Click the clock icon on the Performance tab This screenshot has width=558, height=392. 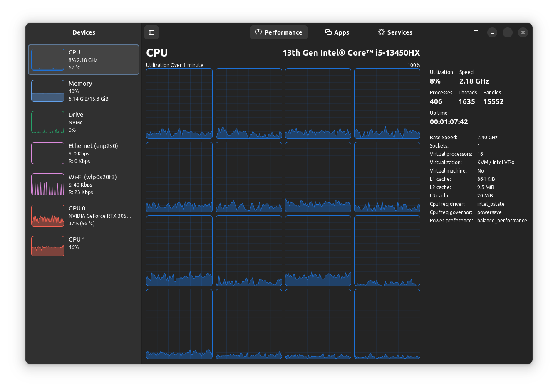click(x=258, y=32)
